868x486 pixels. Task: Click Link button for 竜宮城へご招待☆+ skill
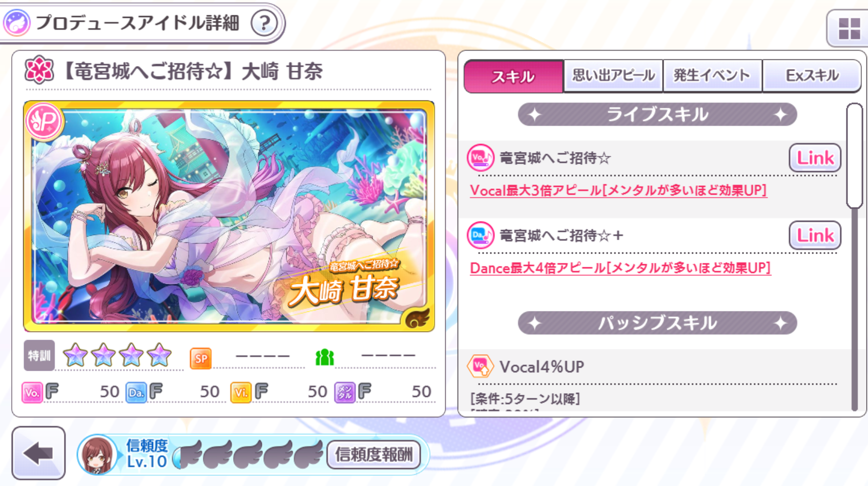click(815, 235)
